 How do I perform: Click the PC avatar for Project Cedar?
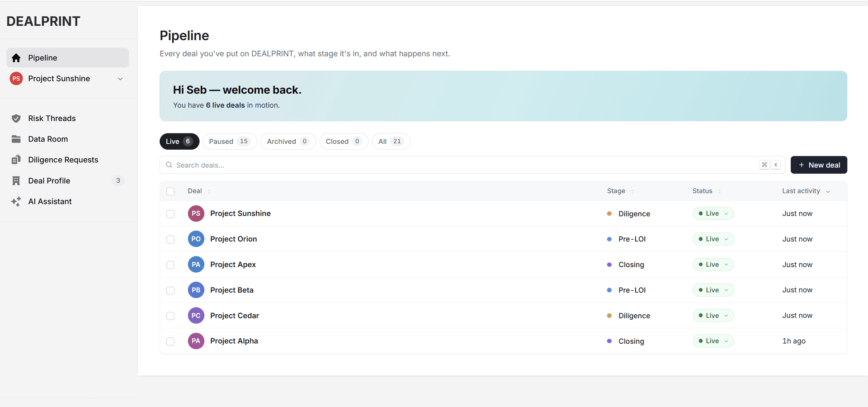click(196, 316)
